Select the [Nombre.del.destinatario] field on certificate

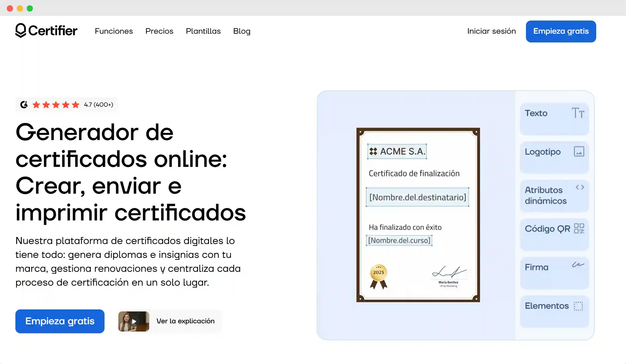417,197
